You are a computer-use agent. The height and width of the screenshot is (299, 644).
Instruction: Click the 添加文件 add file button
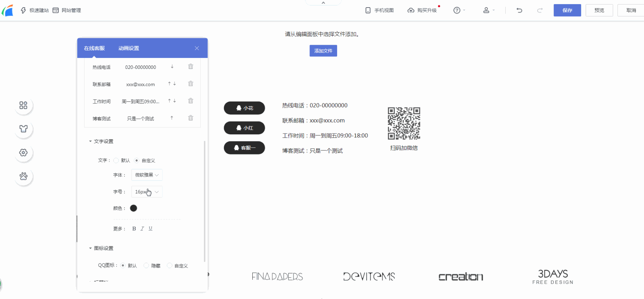point(323,51)
